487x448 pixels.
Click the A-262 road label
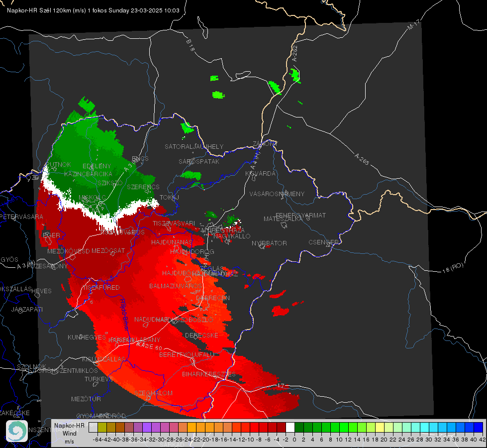(295, 53)
